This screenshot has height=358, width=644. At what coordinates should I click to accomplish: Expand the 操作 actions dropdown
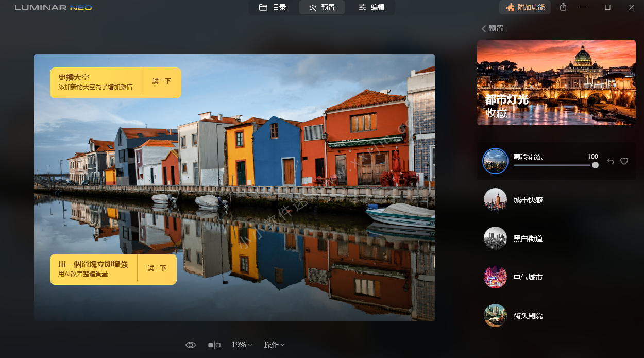click(274, 345)
